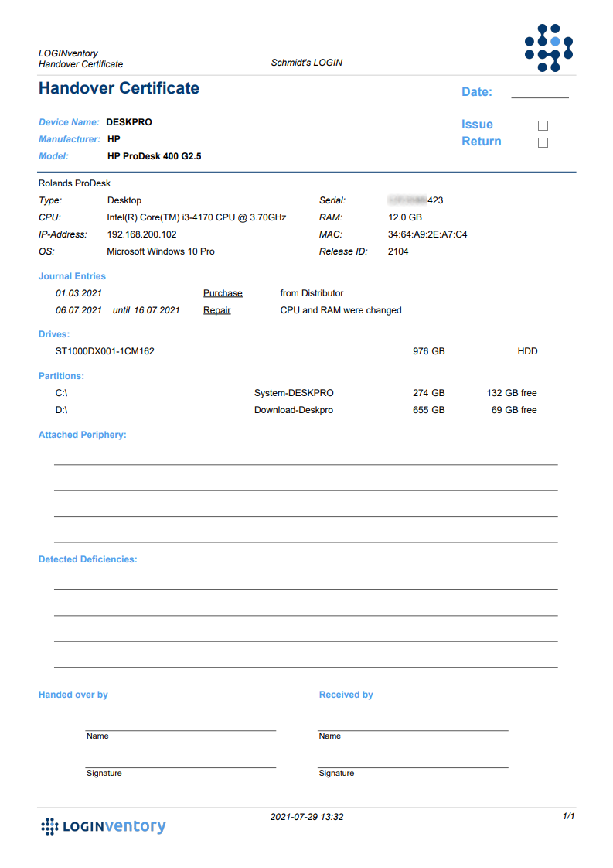Screen dimensions: 613x868
Task: Select OS value Microsoft Windows 10 Pro
Action: pyautogui.click(x=161, y=252)
